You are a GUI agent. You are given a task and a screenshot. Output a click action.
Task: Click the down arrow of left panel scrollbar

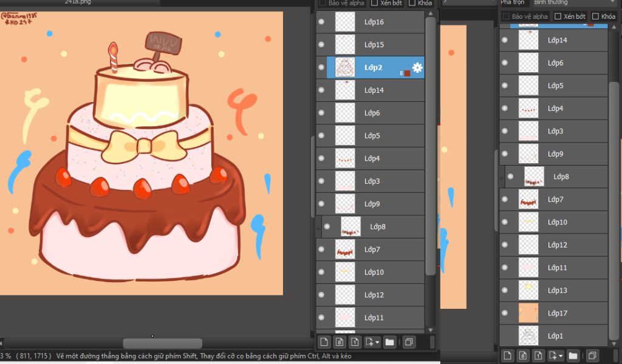[431, 329]
